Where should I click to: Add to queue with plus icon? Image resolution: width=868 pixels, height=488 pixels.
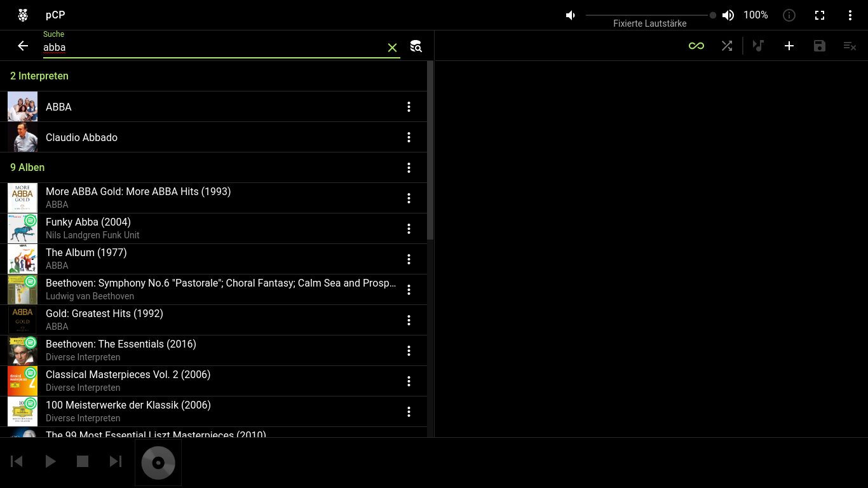789,46
